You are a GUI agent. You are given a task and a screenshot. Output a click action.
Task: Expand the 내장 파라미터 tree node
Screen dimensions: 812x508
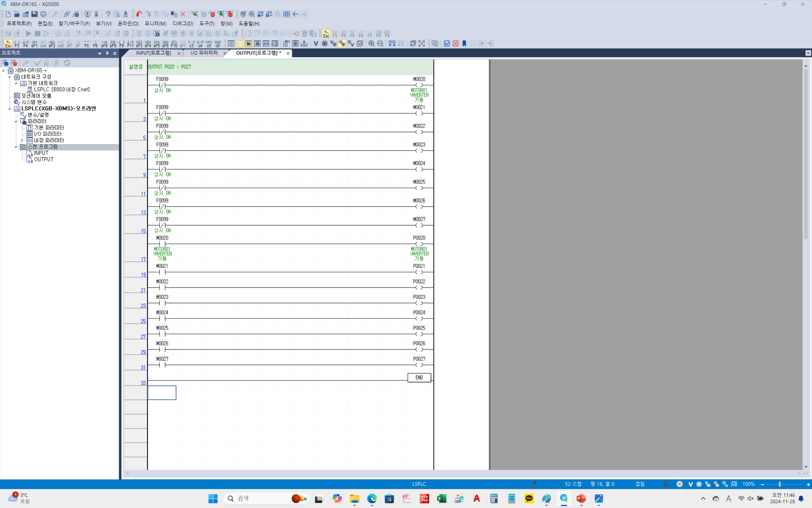click(22, 140)
